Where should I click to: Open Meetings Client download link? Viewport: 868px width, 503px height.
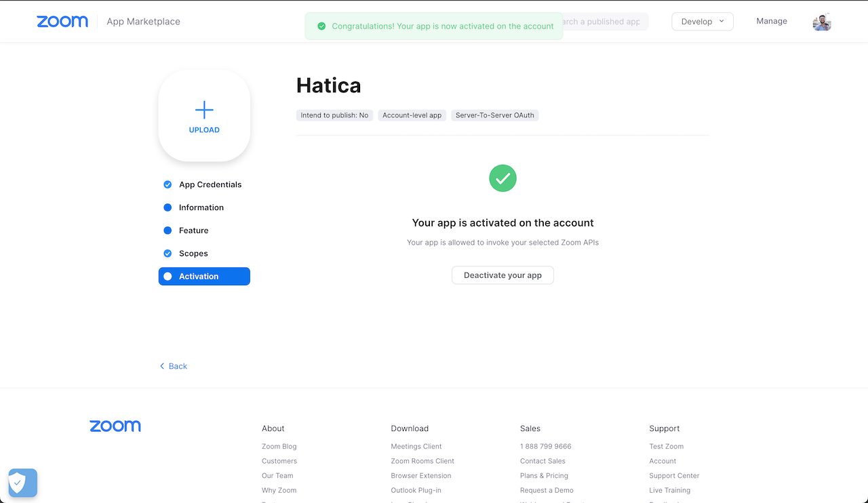coord(416,447)
